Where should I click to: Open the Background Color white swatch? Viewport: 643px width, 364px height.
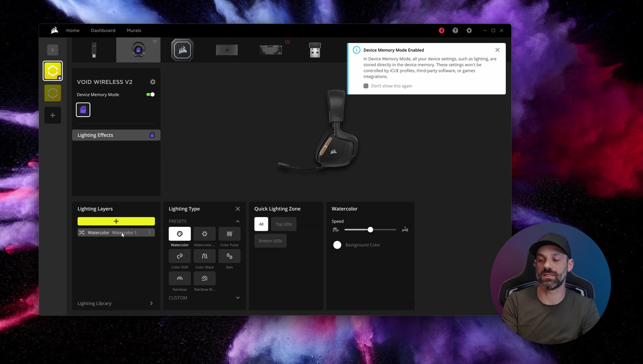(337, 245)
